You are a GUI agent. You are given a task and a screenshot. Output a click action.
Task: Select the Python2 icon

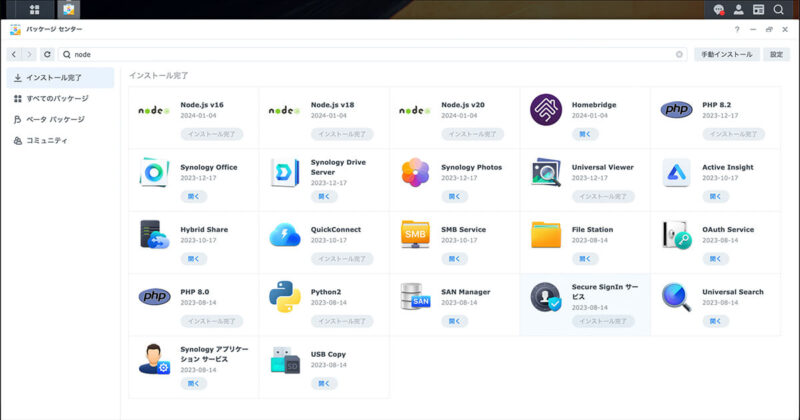[x=284, y=297]
